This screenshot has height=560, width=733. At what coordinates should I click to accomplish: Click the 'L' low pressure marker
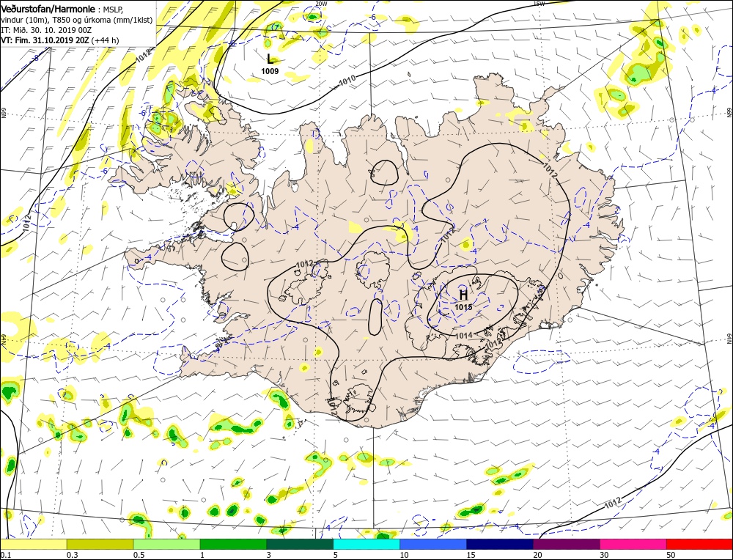tap(270, 59)
